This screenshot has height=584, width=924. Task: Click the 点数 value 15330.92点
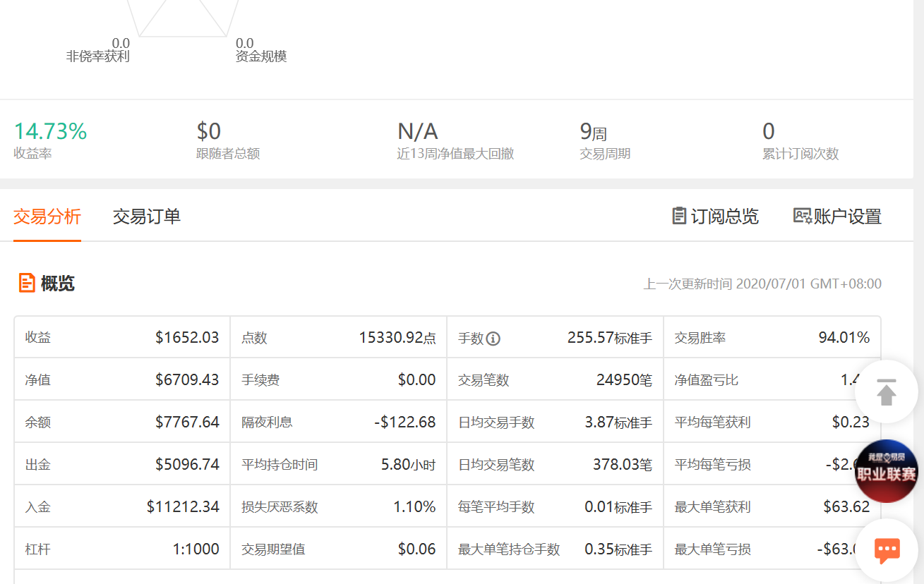(397, 338)
